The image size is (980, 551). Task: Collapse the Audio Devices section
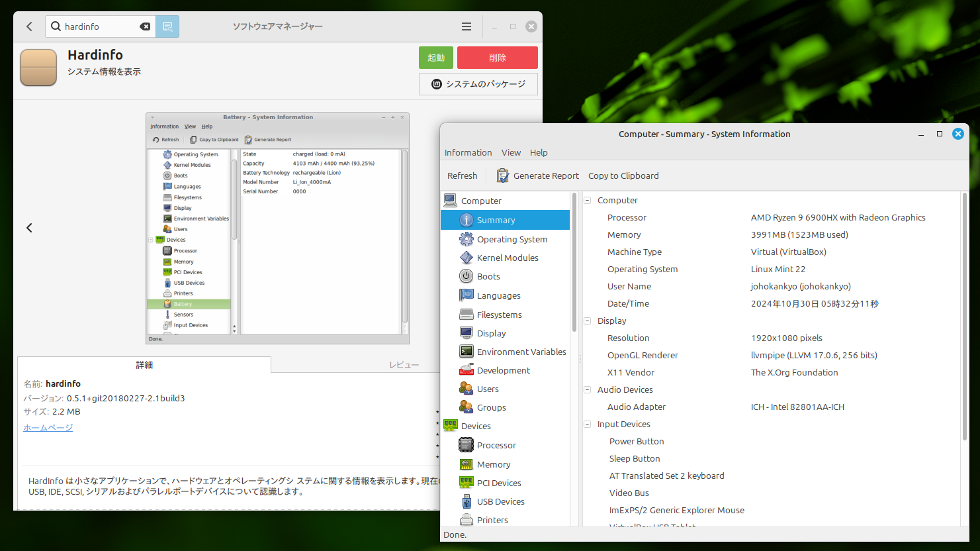tap(586, 389)
